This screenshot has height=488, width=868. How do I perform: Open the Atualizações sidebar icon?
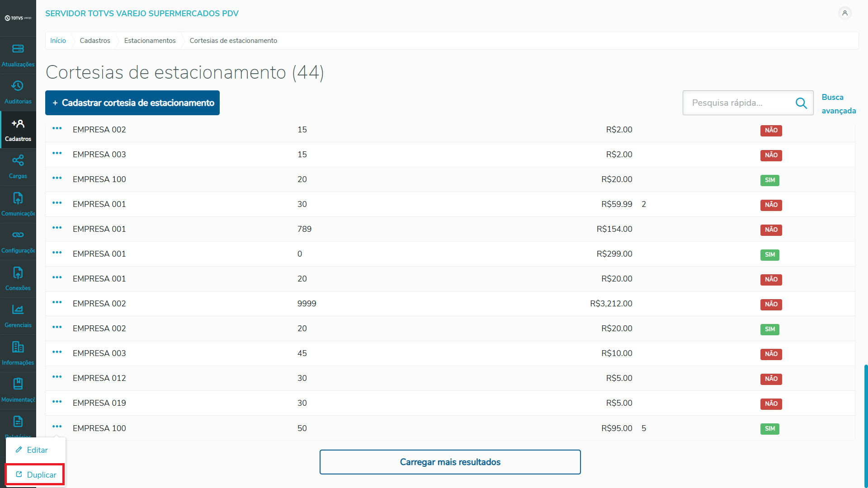tap(18, 49)
